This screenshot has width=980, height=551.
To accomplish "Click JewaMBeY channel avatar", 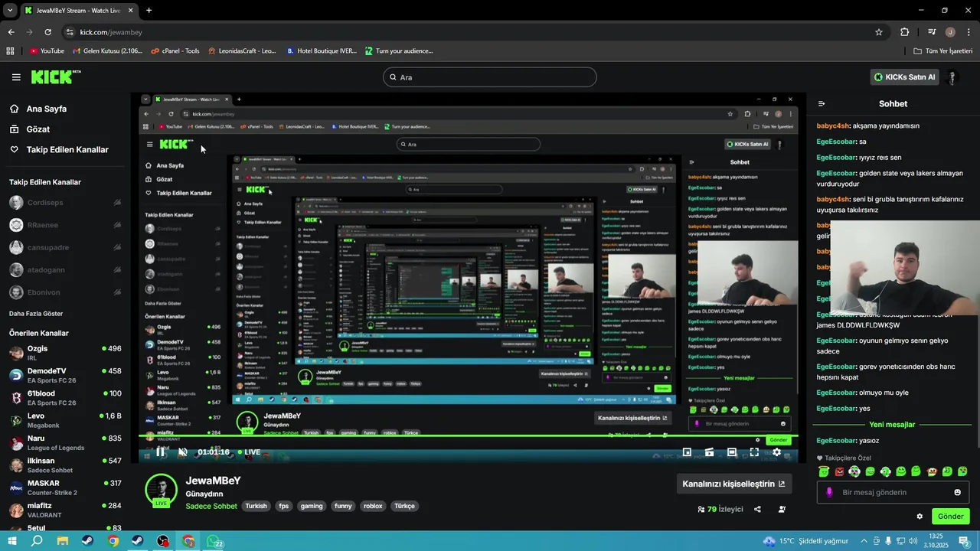I will [162, 491].
